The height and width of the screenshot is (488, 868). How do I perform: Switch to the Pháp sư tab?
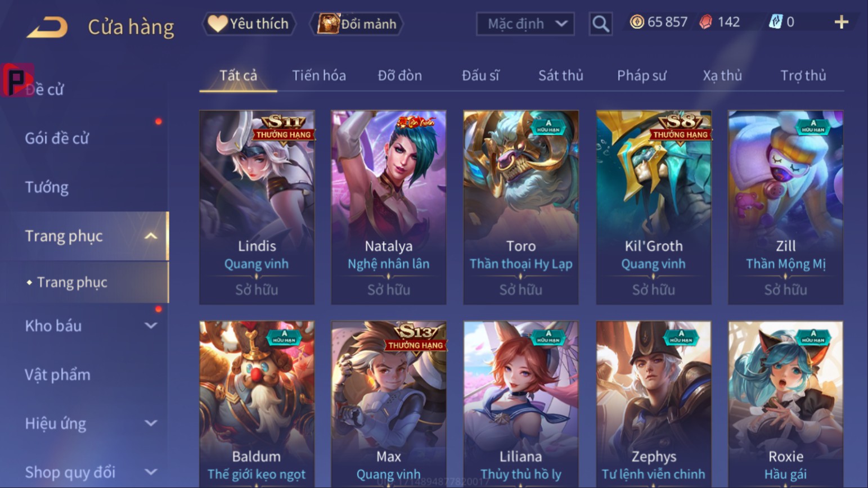(x=641, y=75)
